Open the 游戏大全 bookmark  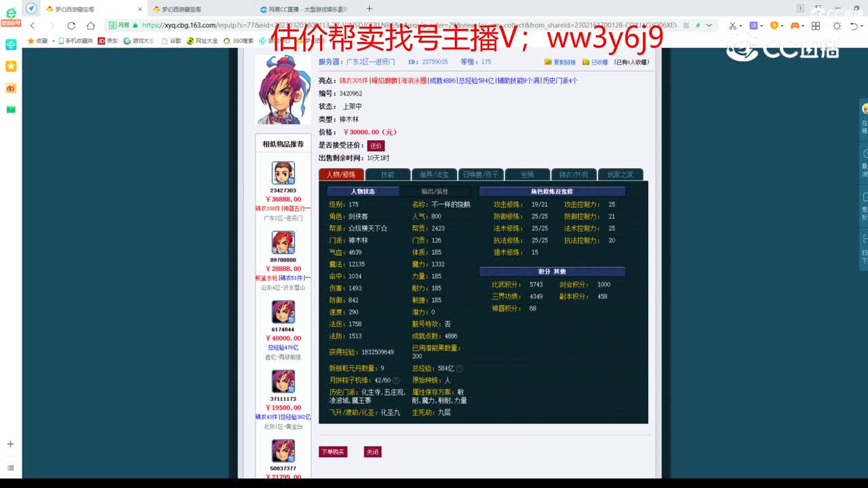point(138,41)
